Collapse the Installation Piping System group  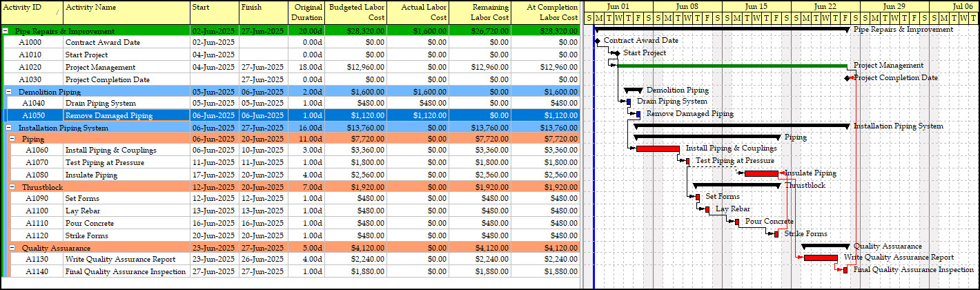coord(9,128)
